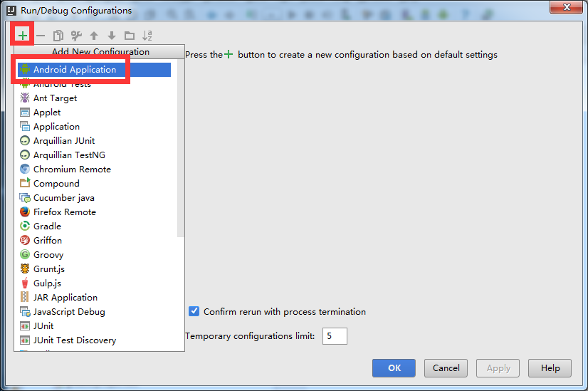The height and width of the screenshot is (391, 588).
Task: Click the Griffon red icon
Action: pos(25,241)
